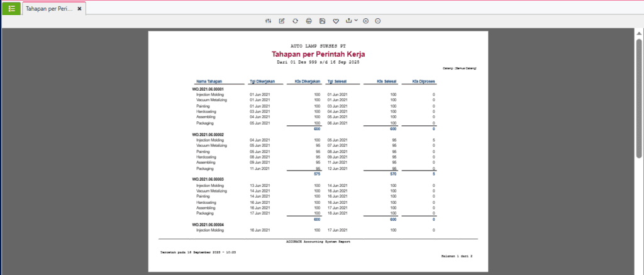Expand export options dropdown arrow
Viewport: 644px width, 275px height.
point(356,20)
